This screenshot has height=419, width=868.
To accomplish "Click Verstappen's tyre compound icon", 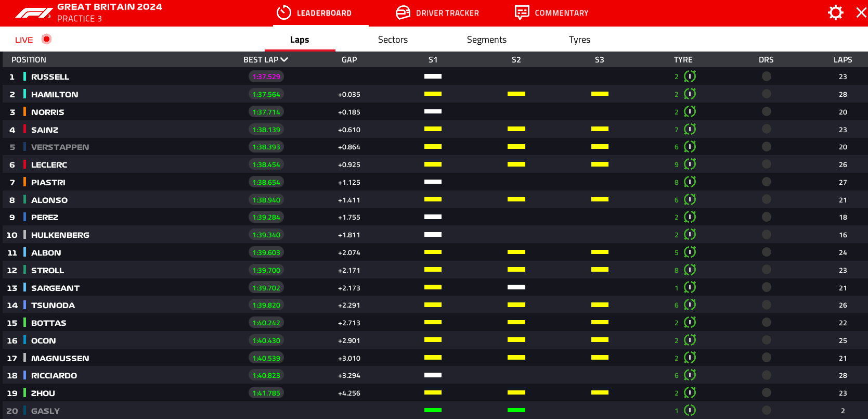I will tap(690, 147).
